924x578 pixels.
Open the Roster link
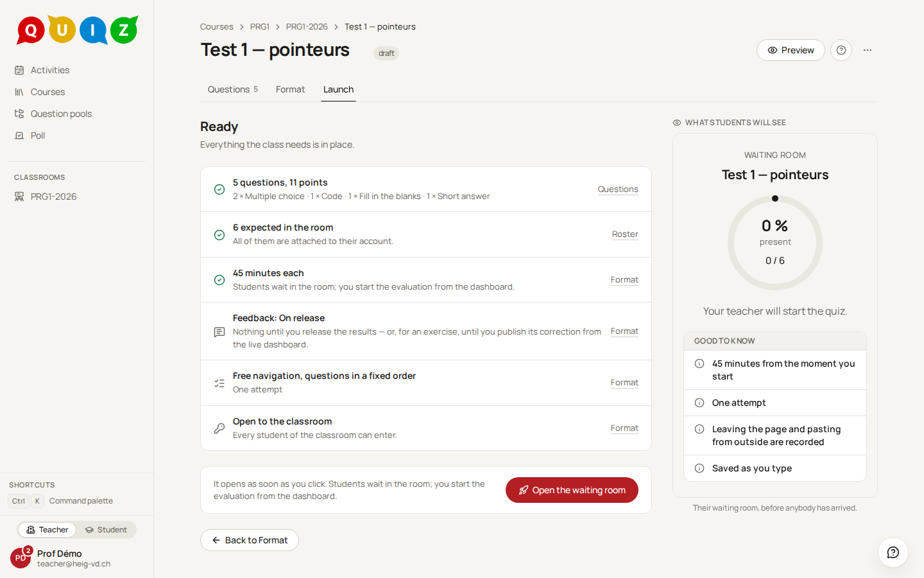625,234
